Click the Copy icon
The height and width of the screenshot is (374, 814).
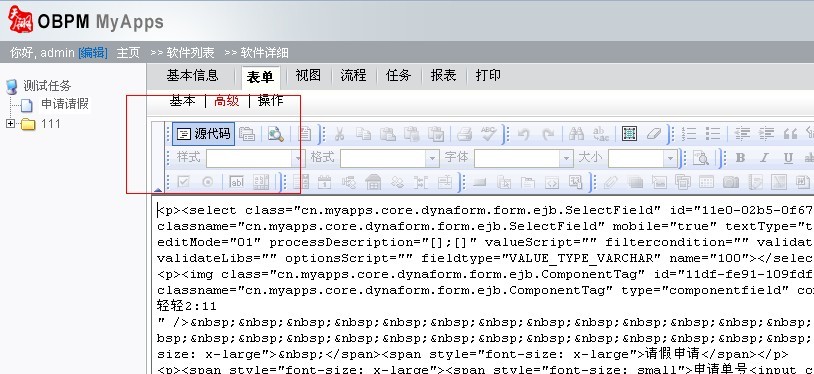pos(363,134)
